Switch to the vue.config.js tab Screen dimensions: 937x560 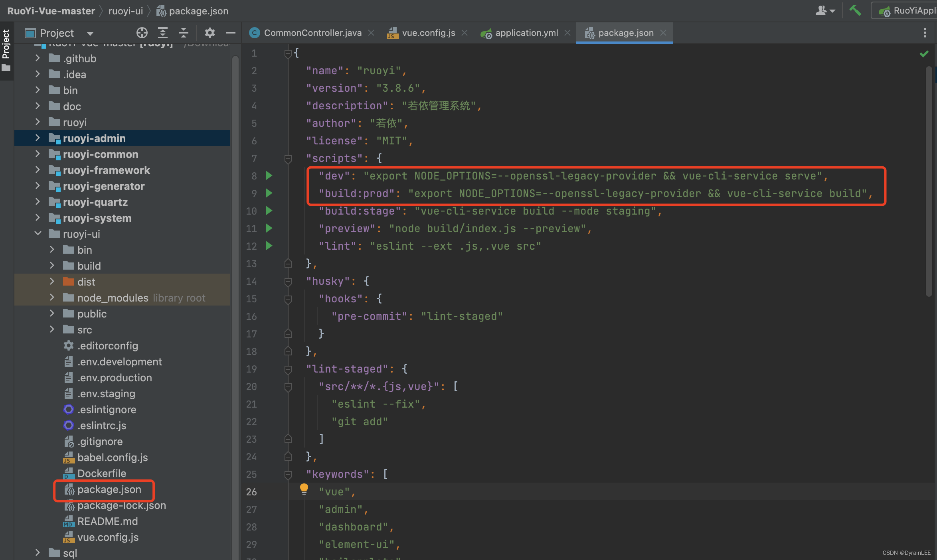pyautogui.click(x=428, y=33)
